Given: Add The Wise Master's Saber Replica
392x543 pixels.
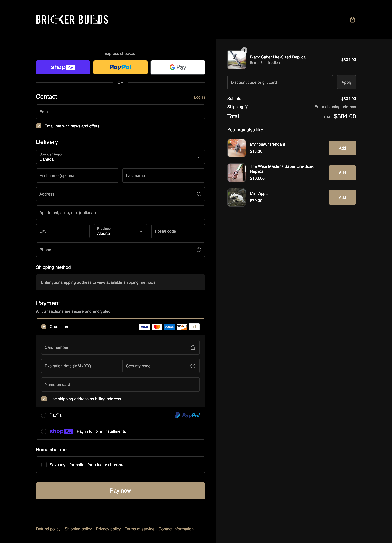Looking at the screenshot, I should 342,173.
